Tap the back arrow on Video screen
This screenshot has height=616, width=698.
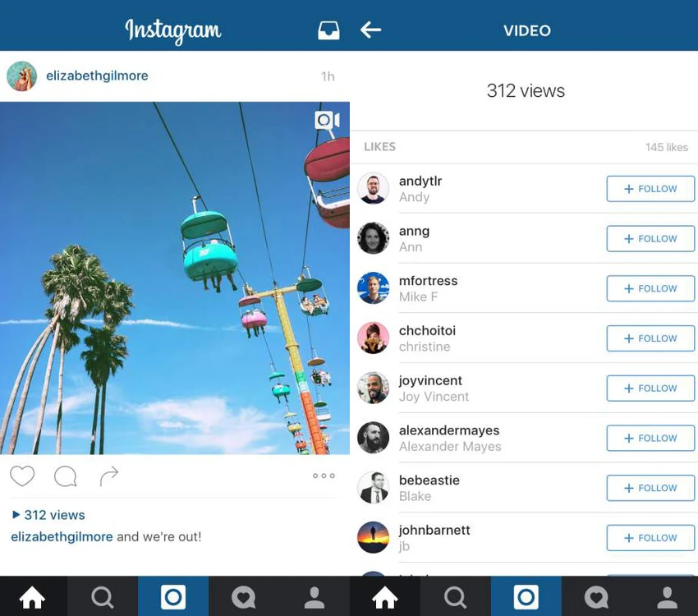tap(370, 30)
